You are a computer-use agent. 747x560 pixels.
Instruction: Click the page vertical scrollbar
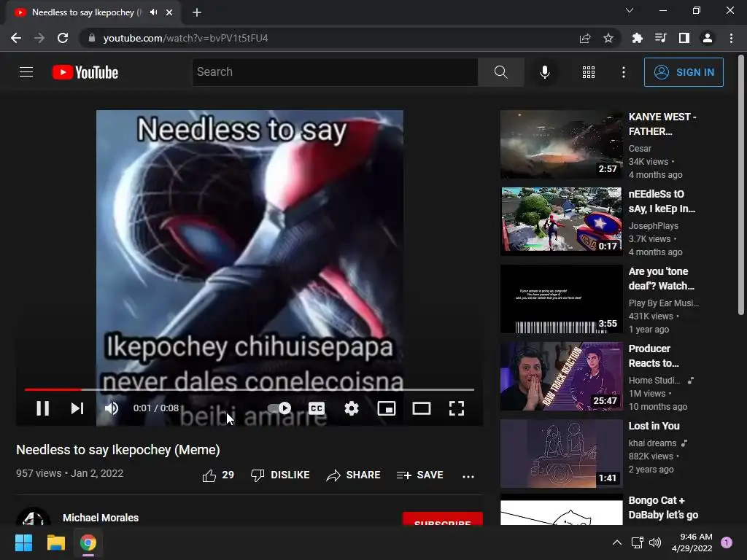(741, 186)
